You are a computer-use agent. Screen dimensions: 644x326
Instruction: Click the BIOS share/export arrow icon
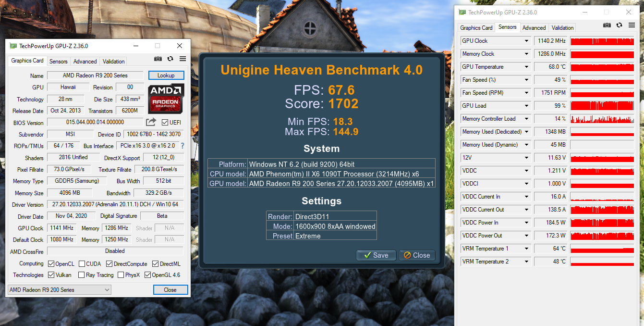click(x=151, y=122)
